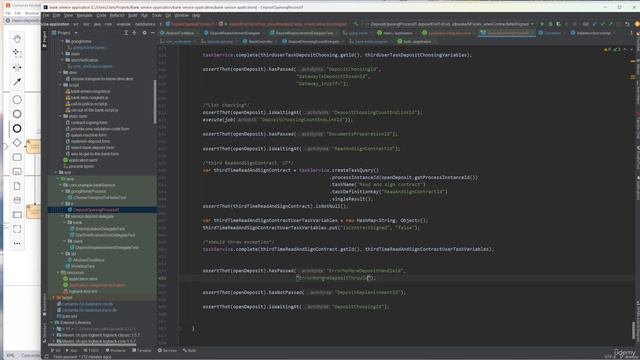Open the Build tool window at bottom
This screenshot has width=640, height=360.
[190, 350]
